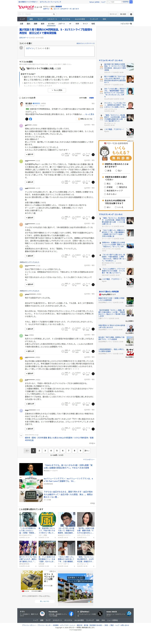Share mgc******** comment via X icon
151x644 pixels.
[93, 429]
